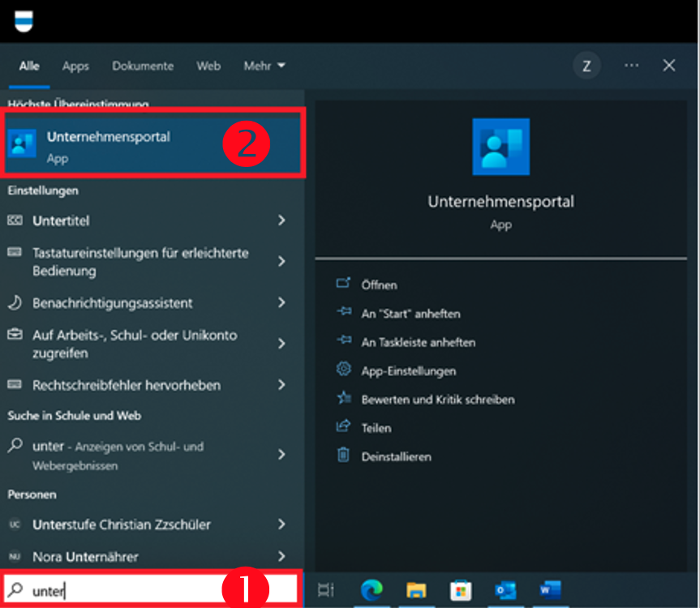Viewport: 700px width, 608px height.
Task: Open the Mehr dropdown filter
Action: [x=264, y=66]
